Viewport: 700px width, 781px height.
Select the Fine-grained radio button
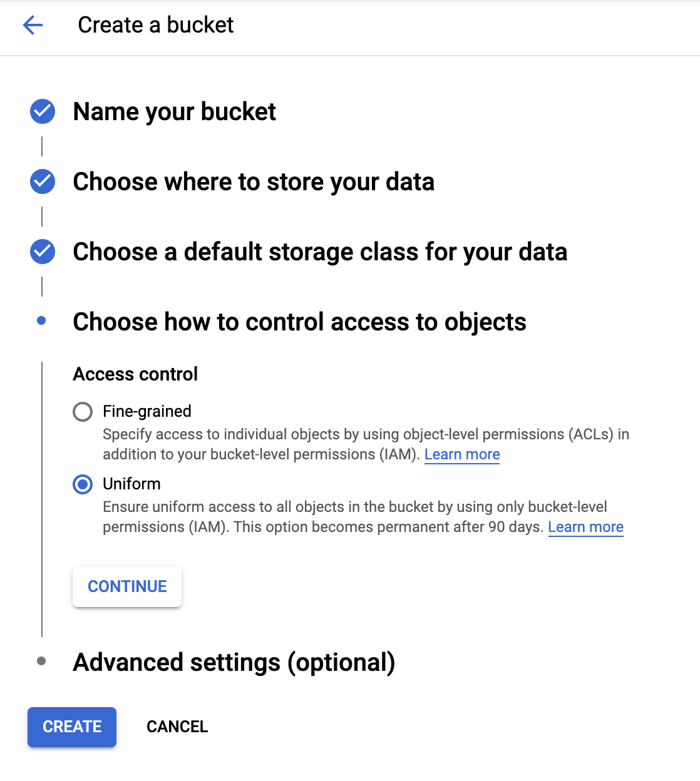click(83, 412)
